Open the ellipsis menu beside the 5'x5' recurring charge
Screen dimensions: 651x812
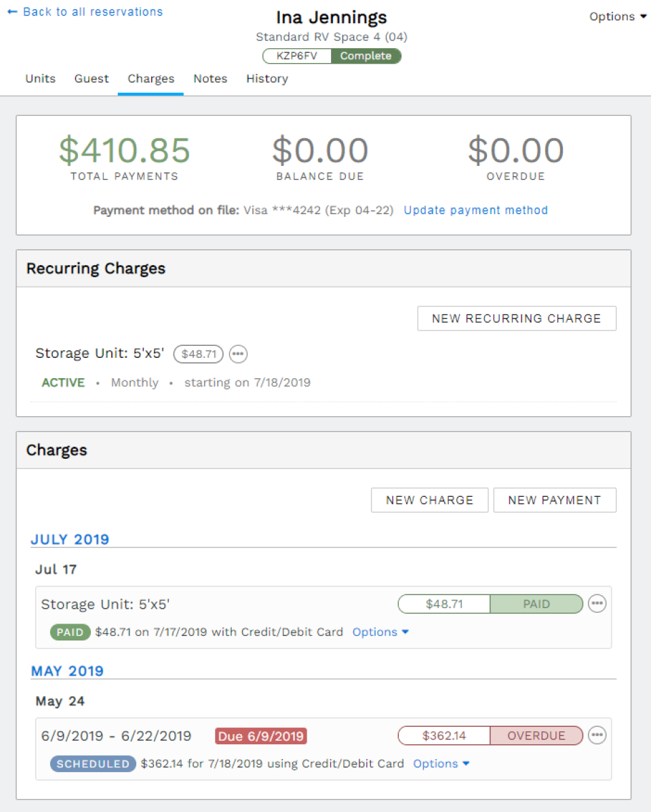238,354
